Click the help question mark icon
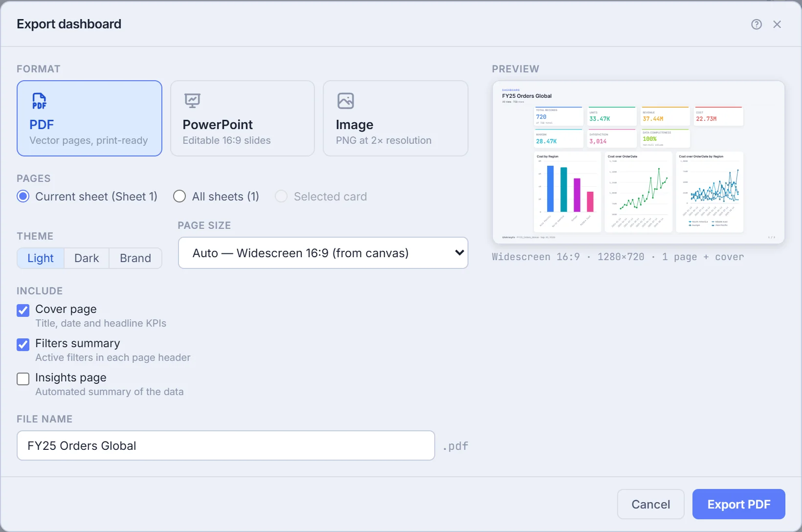Screen dimensions: 802x532 pyautogui.click(x=757, y=24)
